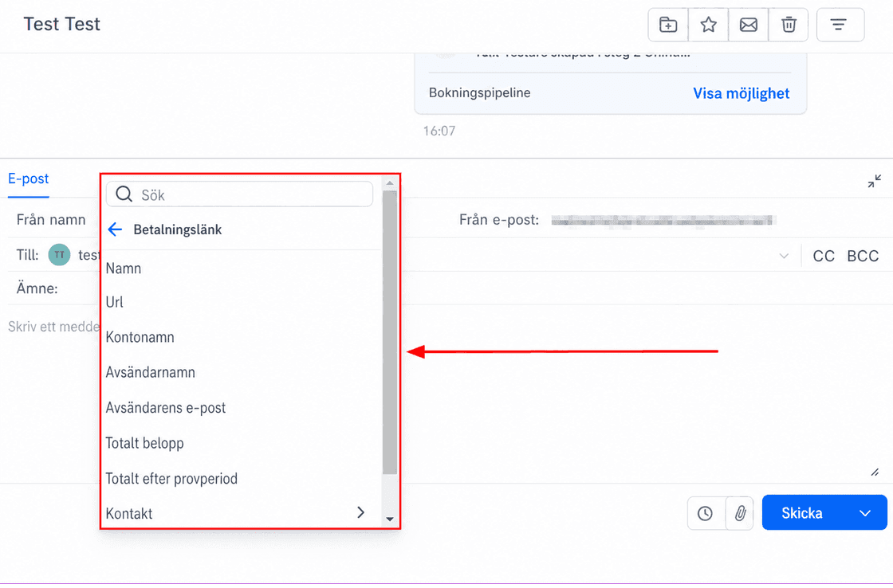Switch to the E-post tab

point(29,178)
